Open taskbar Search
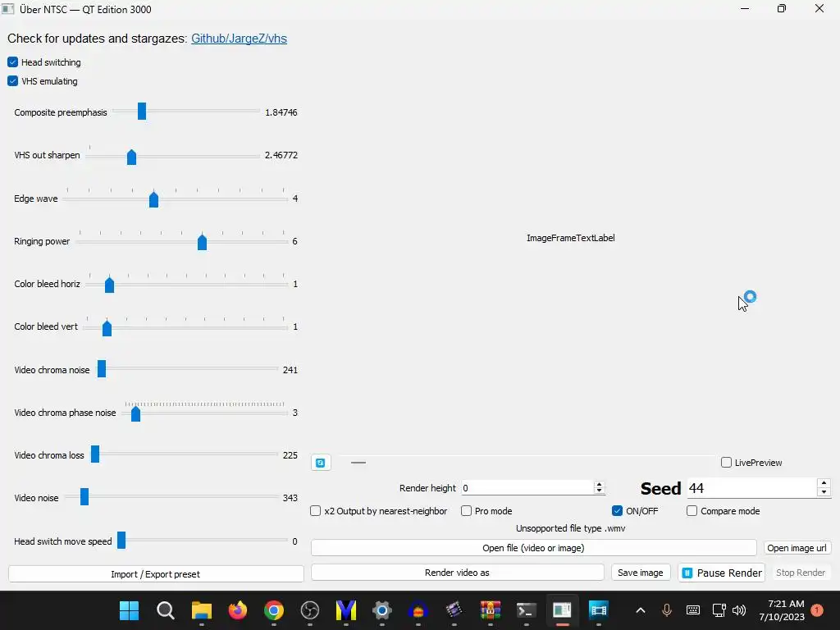The image size is (840, 630). click(165, 610)
